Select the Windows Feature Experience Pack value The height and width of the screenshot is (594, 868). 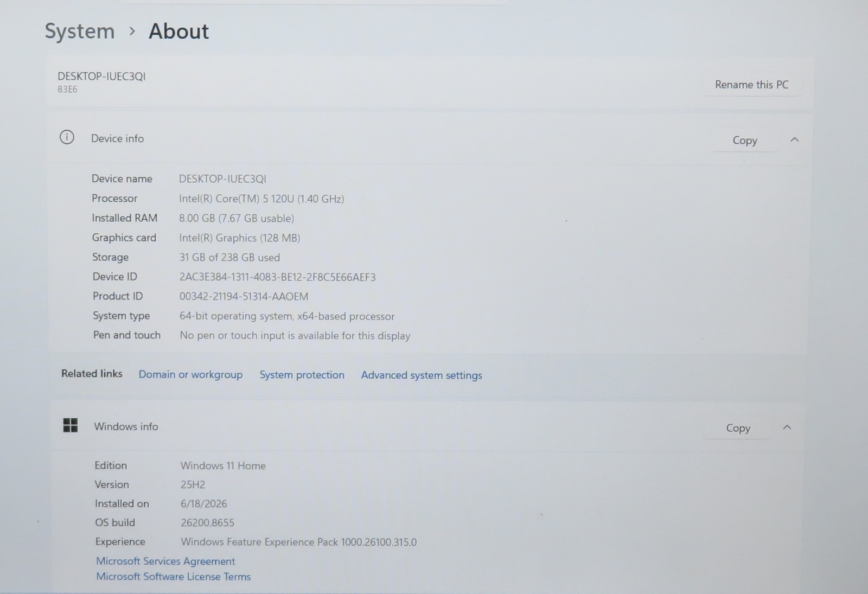coord(298,542)
